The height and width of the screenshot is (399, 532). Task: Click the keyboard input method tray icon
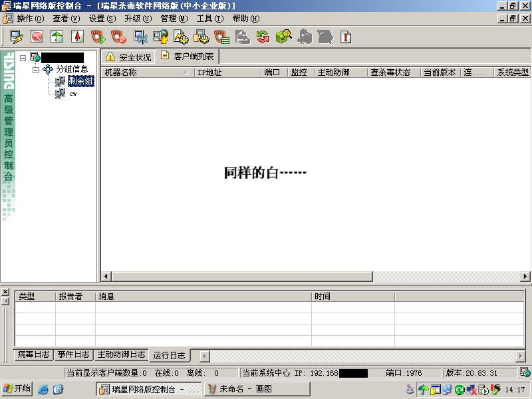(x=410, y=389)
